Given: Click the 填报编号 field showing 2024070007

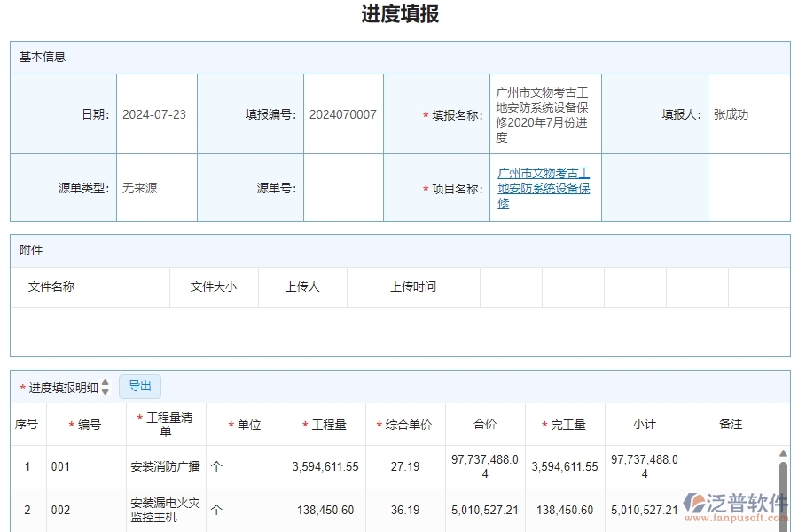Looking at the screenshot, I should pos(343,113).
